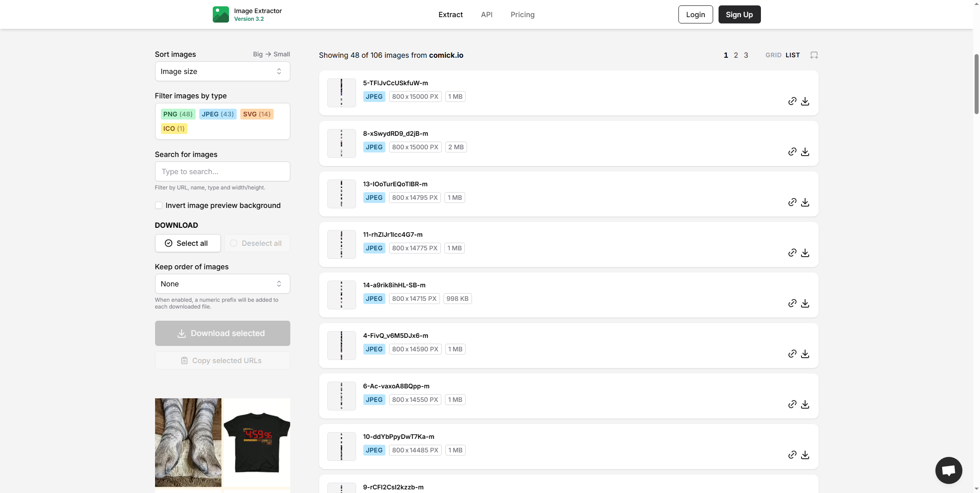Click the 2 MB size tag

tap(456, 147)
